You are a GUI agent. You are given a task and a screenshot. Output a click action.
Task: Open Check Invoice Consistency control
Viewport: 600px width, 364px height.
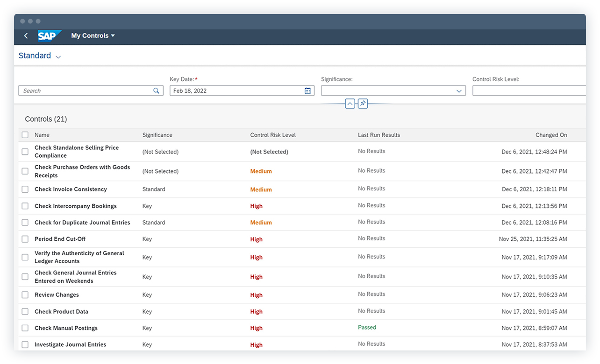click(x=71, y=189)
